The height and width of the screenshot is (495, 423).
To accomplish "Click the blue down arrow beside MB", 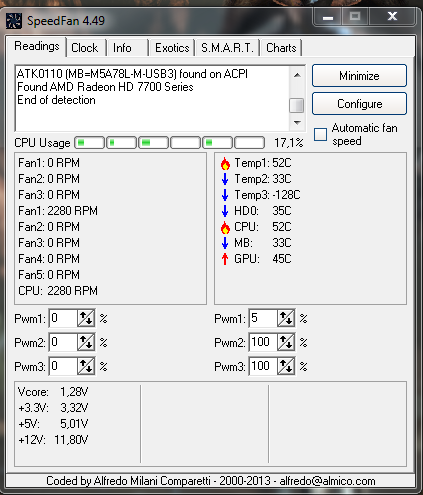I will click(x=225, y=243).
